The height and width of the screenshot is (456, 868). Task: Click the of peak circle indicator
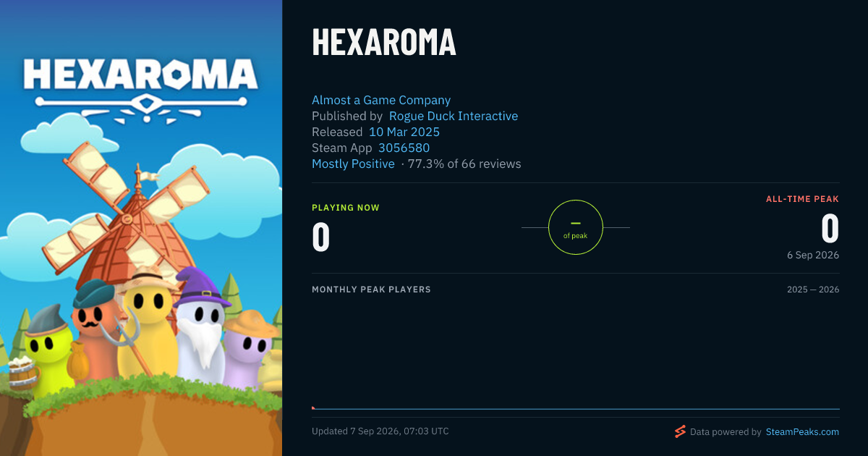pyautogui.click(x=576, y=227)
